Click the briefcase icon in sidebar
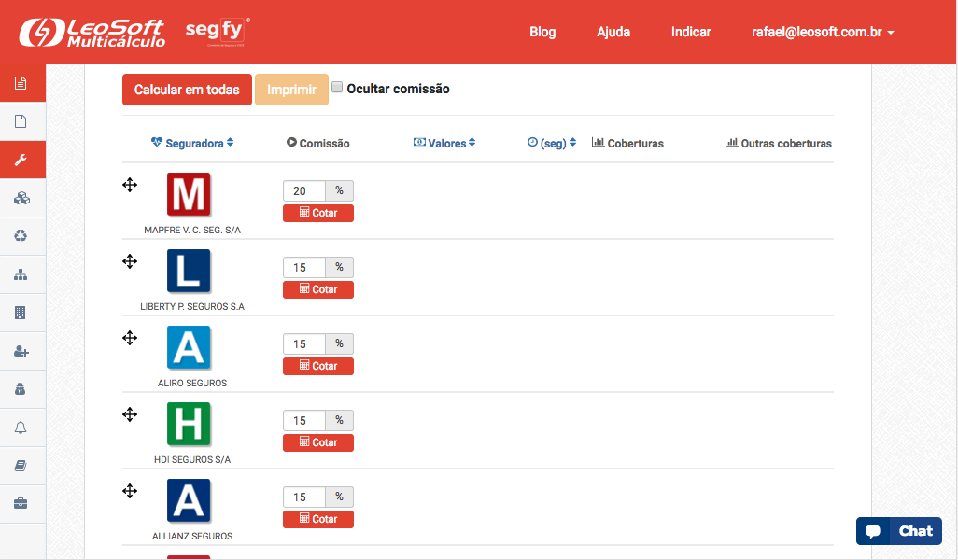Screen dimensions: 958x560 [21, 504]
